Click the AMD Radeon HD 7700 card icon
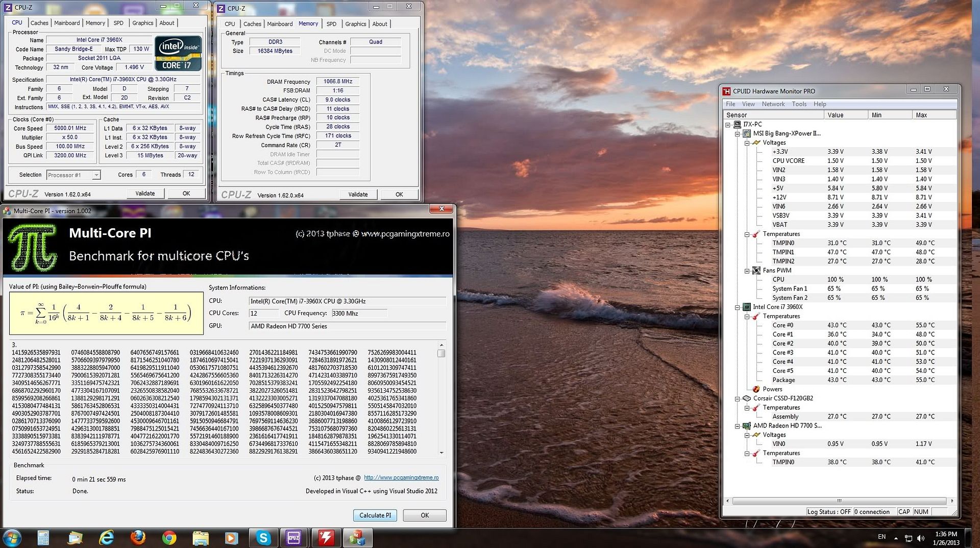The width and height of the screenshot is (980, 548). tap(747, 426)
